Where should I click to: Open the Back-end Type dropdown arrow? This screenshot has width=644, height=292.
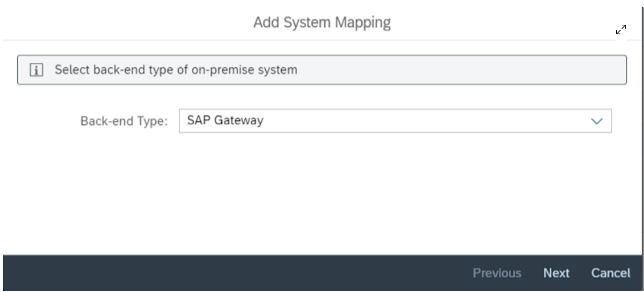pyautogui.click(x=597, y=121)
